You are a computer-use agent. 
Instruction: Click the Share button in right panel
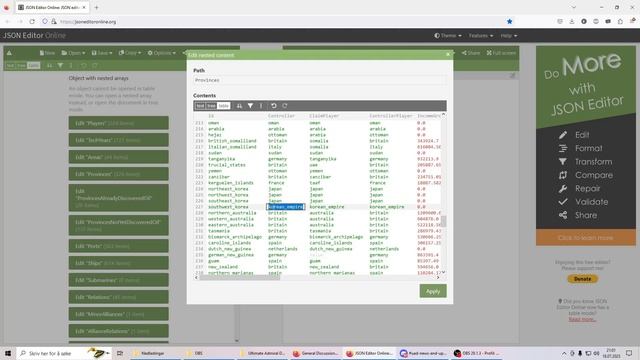(x=471, y=53)
